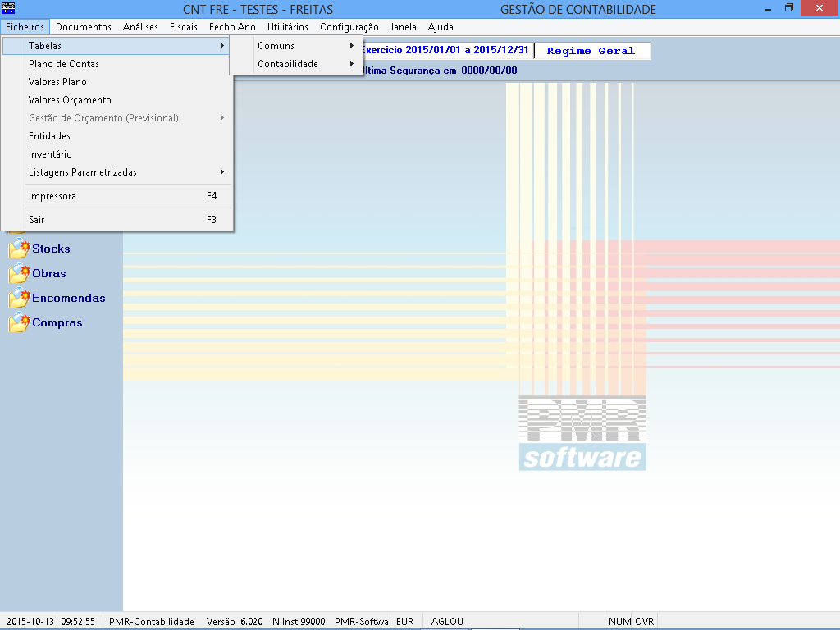Click Versão 6.020 in status bar

click(x=235, y=622)
